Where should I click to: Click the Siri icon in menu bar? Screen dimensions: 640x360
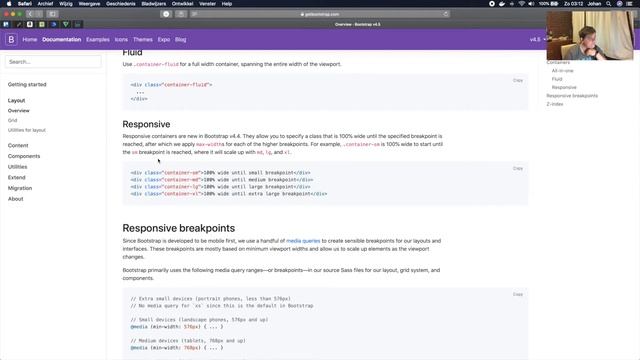tap(619, 4)
